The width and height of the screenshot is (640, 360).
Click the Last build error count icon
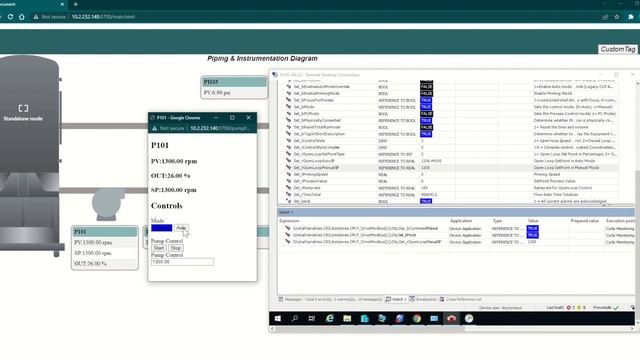569,308
